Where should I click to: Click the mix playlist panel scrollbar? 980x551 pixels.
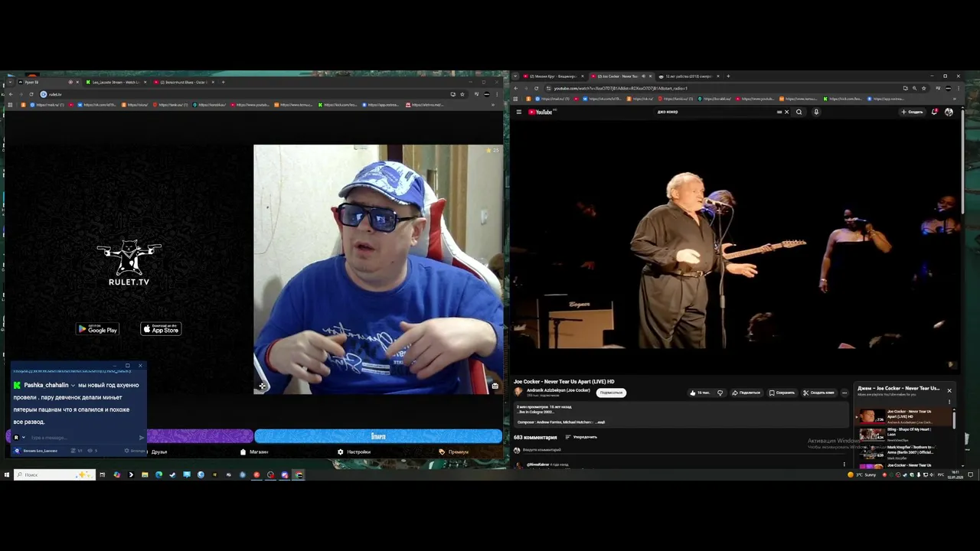pos(955,419)
